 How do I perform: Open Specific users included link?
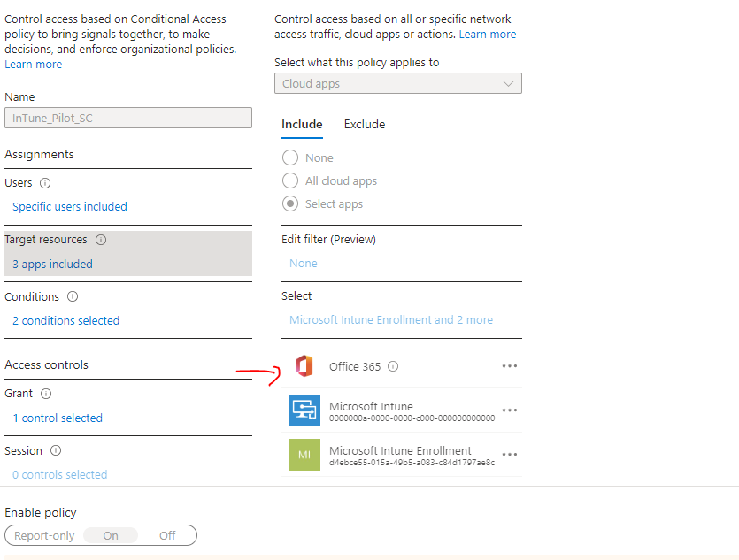[70, 207]
